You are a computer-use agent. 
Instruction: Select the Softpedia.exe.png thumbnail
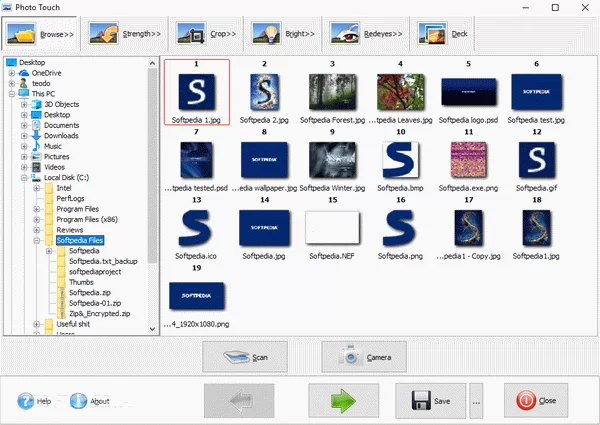point(468,160)
